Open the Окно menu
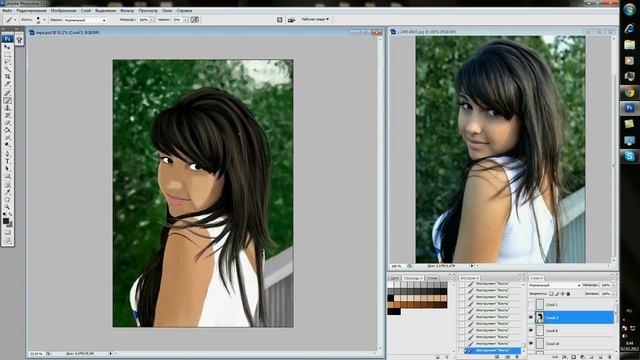This screenshot has height=360, width=640. click(x=167, y=10)
